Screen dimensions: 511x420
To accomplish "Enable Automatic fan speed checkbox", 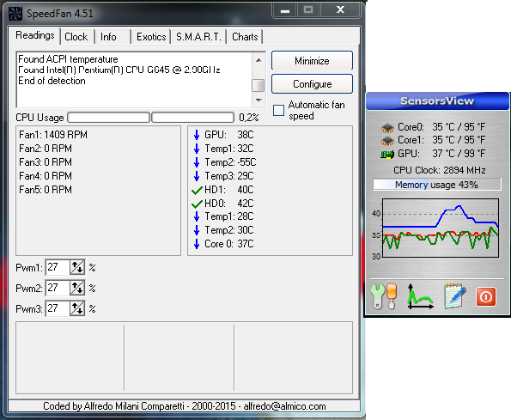I will point(278,110).
